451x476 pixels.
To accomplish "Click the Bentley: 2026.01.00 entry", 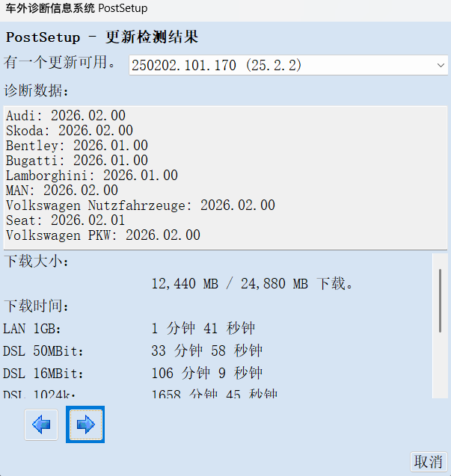I will point(76,146).
